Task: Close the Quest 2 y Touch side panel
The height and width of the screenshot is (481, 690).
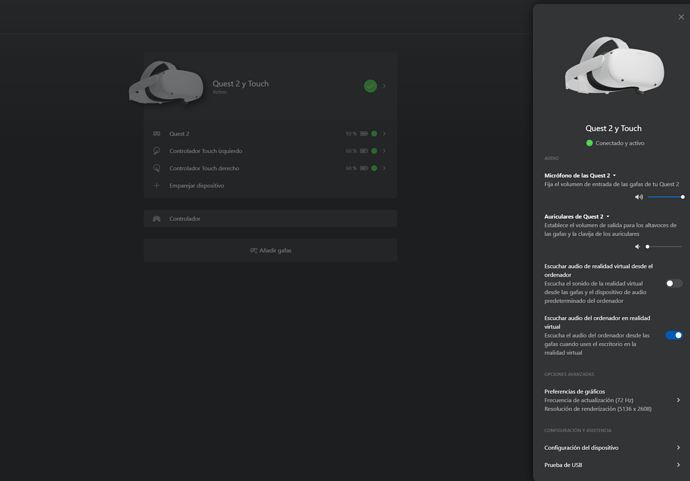Action: pos(681,17)
